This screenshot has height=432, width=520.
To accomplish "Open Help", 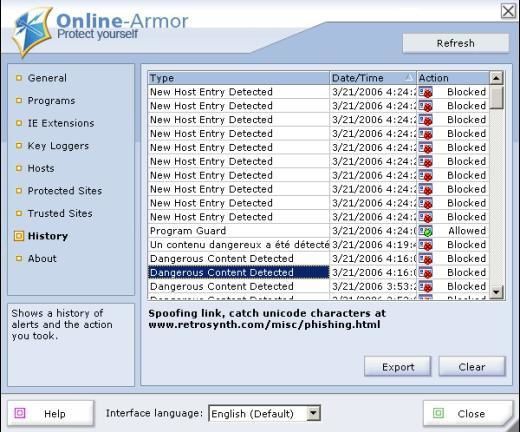I will point(51,414).
